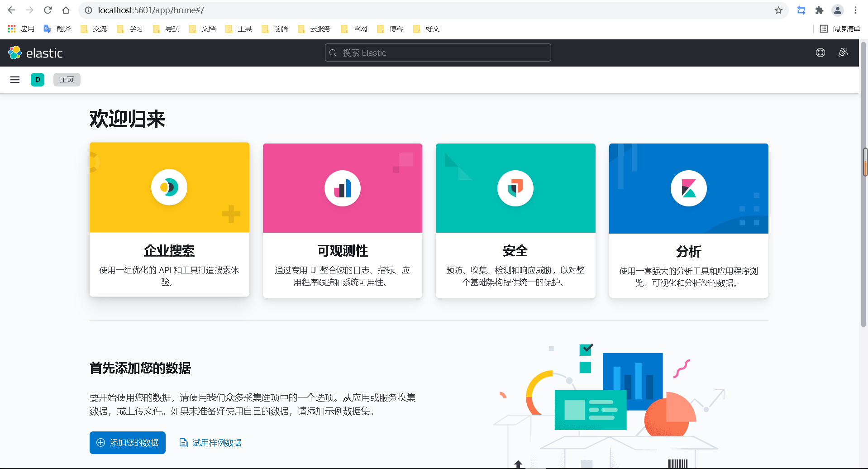Viewport: 868px width, 469px height.
Task: Open the 导航 bookmark folder
Action: coord(166,29)
